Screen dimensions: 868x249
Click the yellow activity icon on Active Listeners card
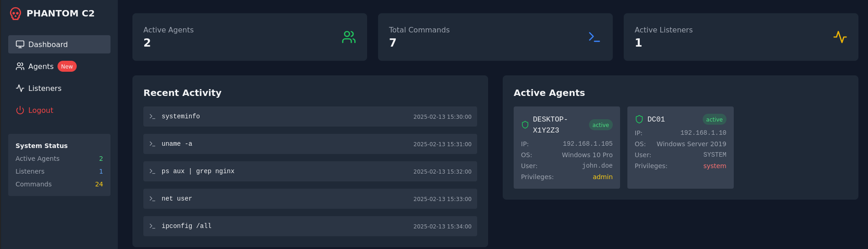[840, 37]
